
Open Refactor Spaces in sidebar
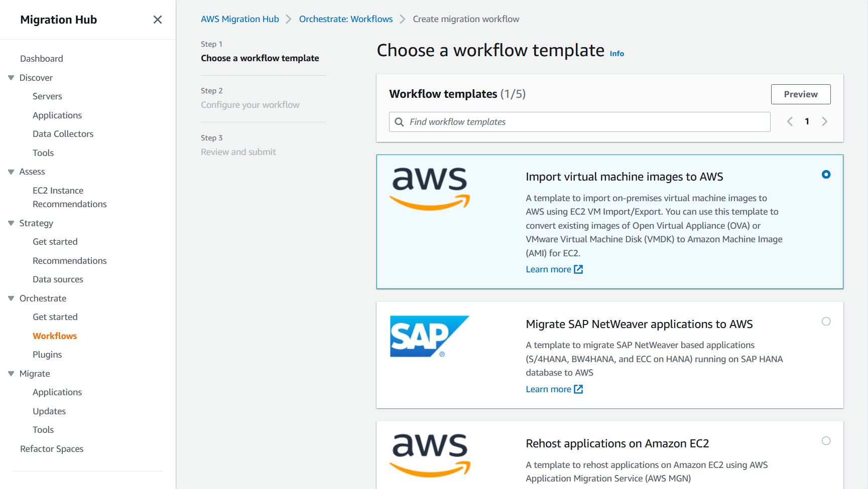(x=52, y=449)
